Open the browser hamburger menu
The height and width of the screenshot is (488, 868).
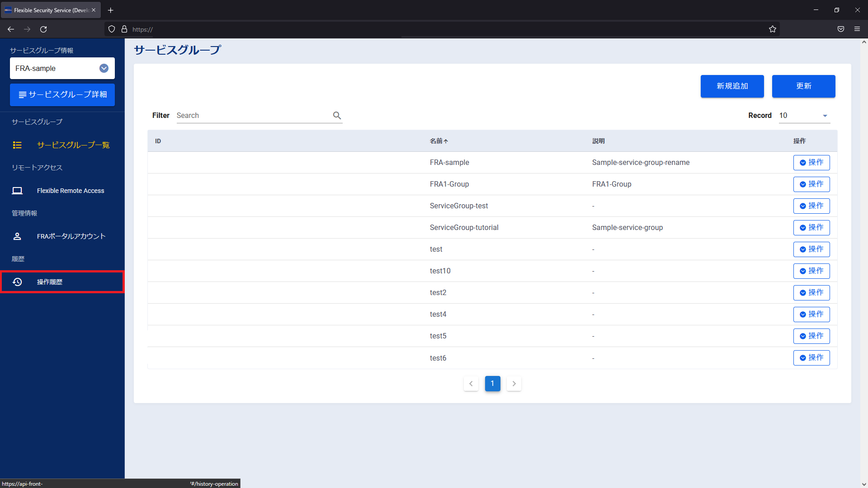tap(857, 29)
